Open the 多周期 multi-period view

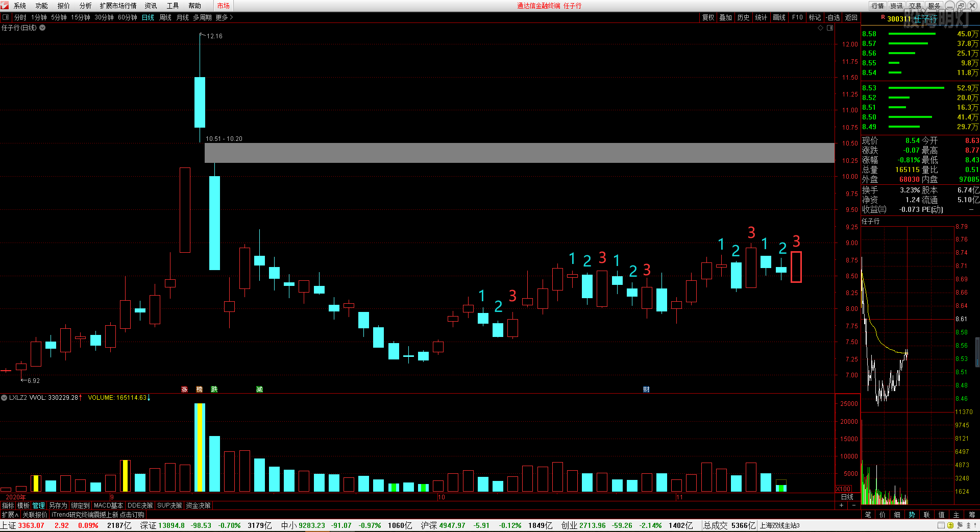(202, 17)
